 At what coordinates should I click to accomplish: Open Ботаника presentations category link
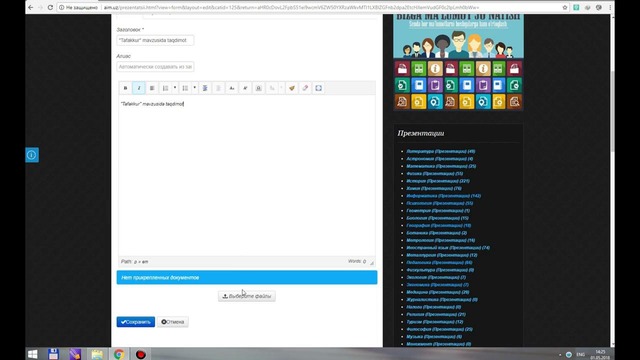436,233
